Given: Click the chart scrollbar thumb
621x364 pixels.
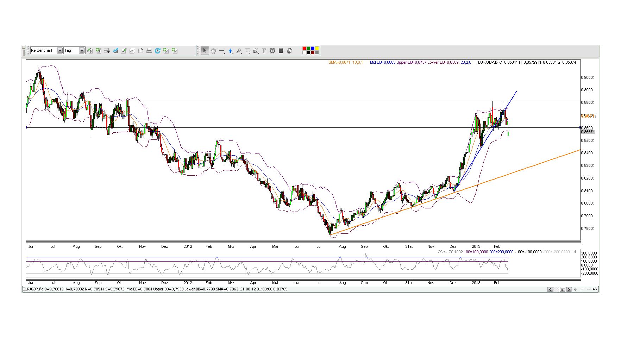Looking at the screenshot, I should click(563, 289).
